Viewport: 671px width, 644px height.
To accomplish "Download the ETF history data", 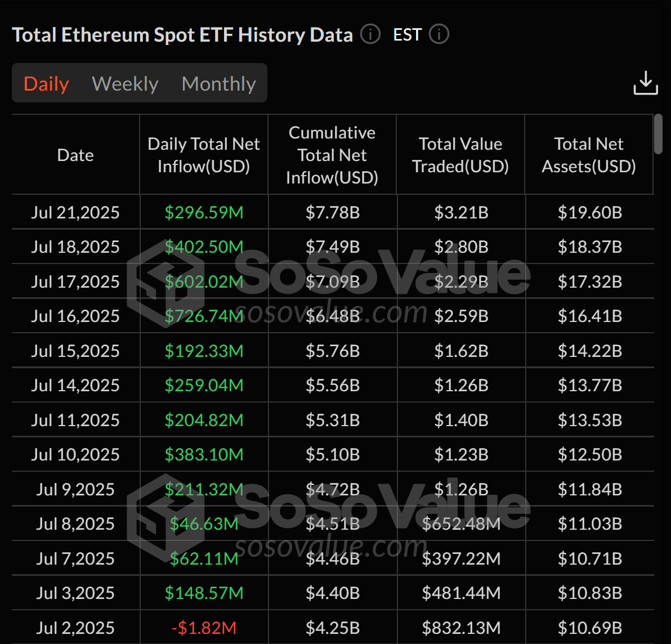I will pos(646,83).
